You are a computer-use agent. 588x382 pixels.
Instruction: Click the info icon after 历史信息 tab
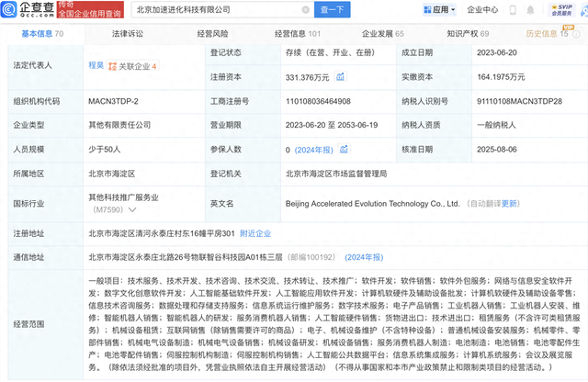point(576,34)
